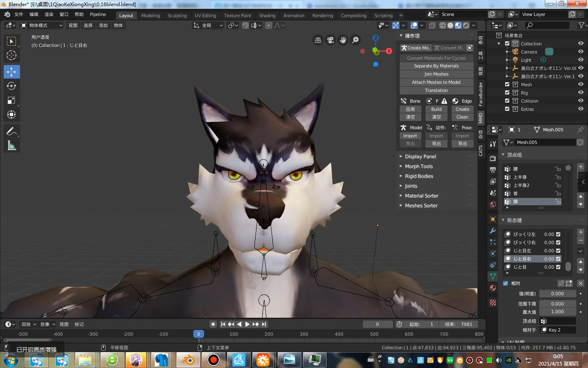Switch to the Sculpting workspace tab

[x=177, y=16]
